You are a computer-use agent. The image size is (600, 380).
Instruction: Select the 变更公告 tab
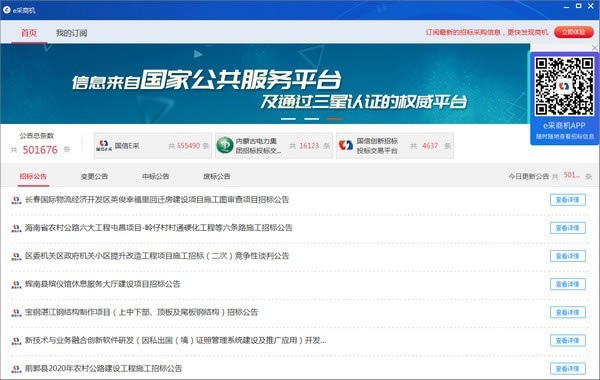(94, 176)
